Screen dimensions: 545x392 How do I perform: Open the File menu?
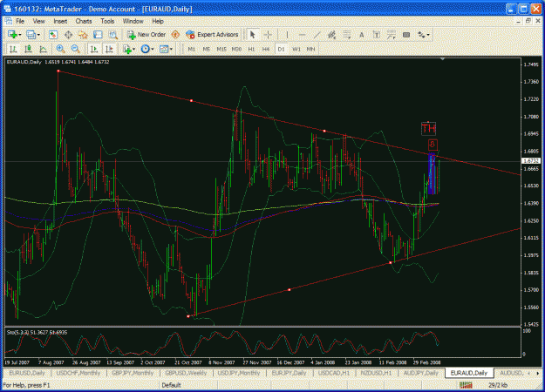point(20,21)
